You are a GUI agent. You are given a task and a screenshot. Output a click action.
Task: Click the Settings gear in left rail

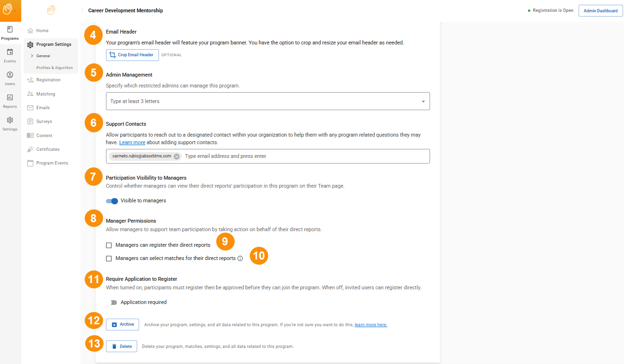[x=10, y=121]
